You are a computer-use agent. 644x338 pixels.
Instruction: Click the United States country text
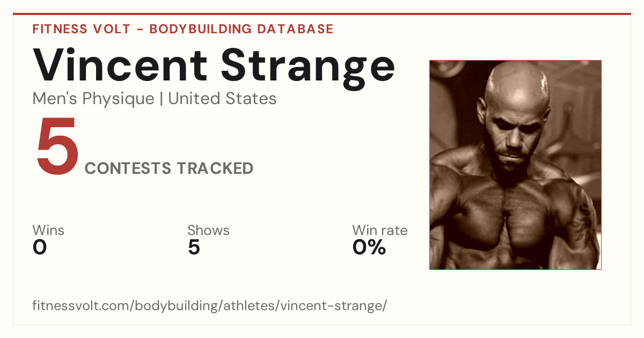[x=223, y=99]
